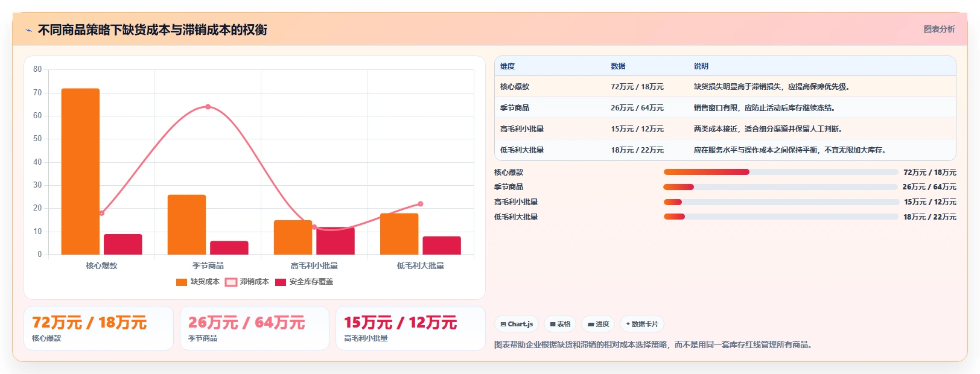Click the 低毛利大批量 x-axis label in the chart

coord(421,265)
